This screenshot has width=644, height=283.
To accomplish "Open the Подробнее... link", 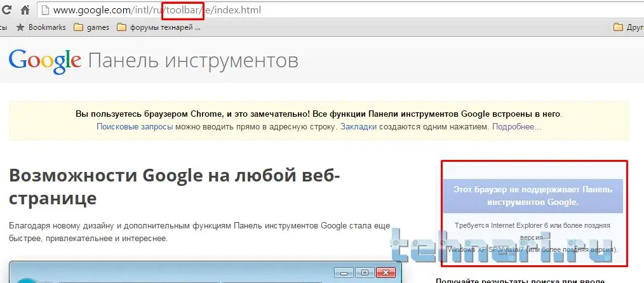I will [517, 127].
